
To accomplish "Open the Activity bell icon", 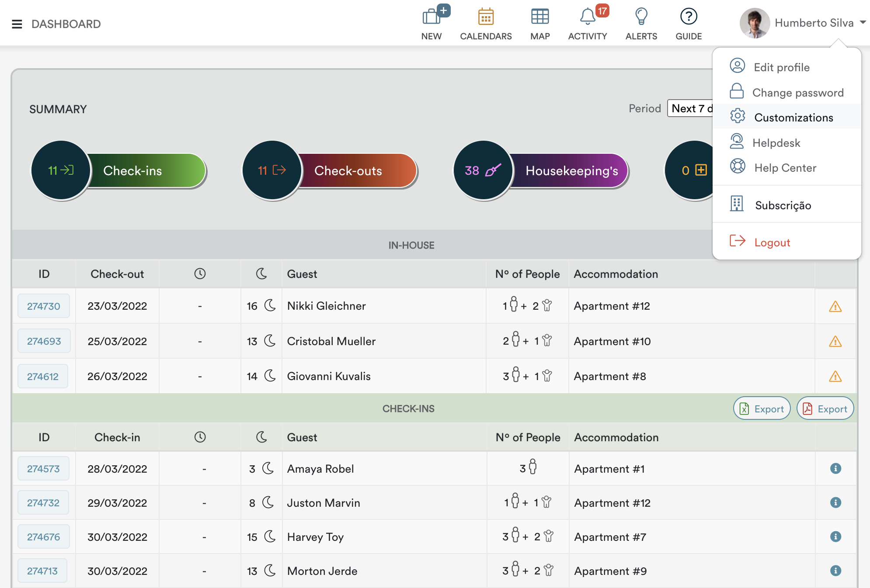I will 588,17.
